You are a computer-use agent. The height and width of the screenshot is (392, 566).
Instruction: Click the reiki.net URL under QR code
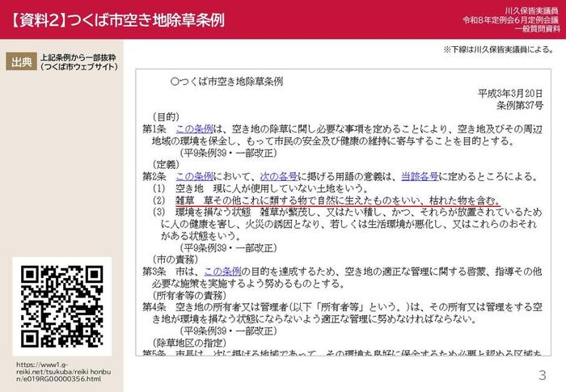(64, 372)
